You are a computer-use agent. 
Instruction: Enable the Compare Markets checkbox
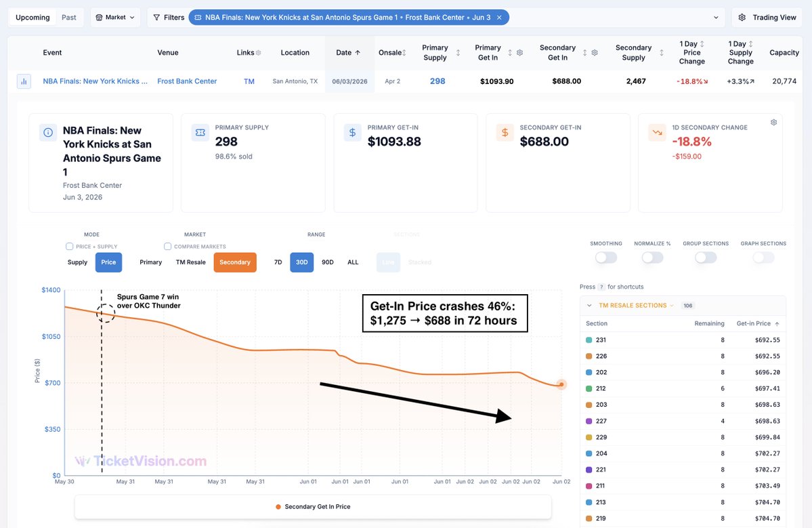167,247
